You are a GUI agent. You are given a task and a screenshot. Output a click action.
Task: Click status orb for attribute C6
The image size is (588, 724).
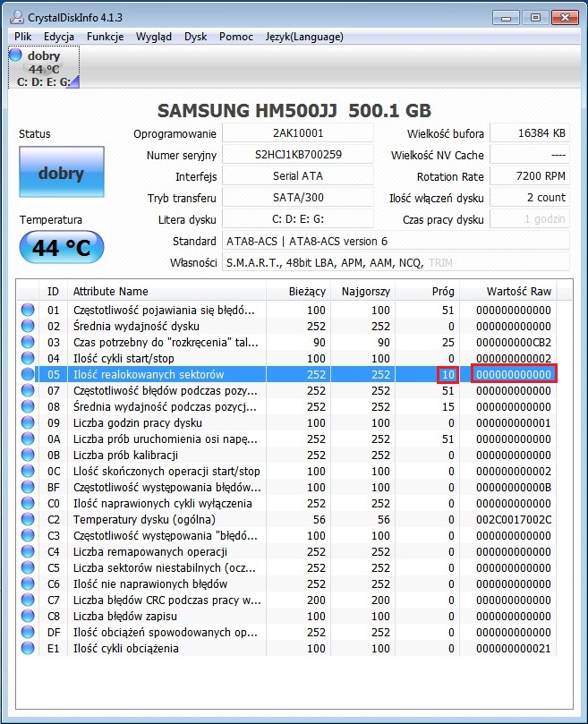point(28,583)
